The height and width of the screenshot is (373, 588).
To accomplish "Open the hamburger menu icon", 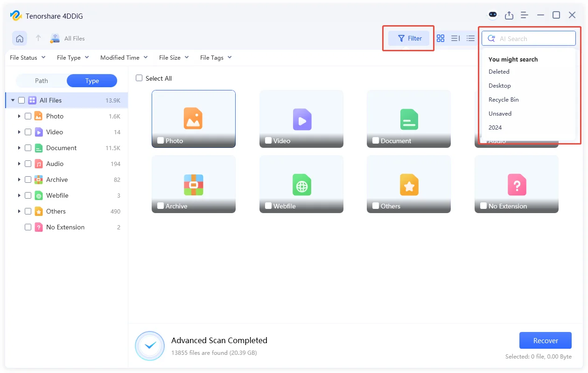I will pyautogui.click(x=524, y=14).
